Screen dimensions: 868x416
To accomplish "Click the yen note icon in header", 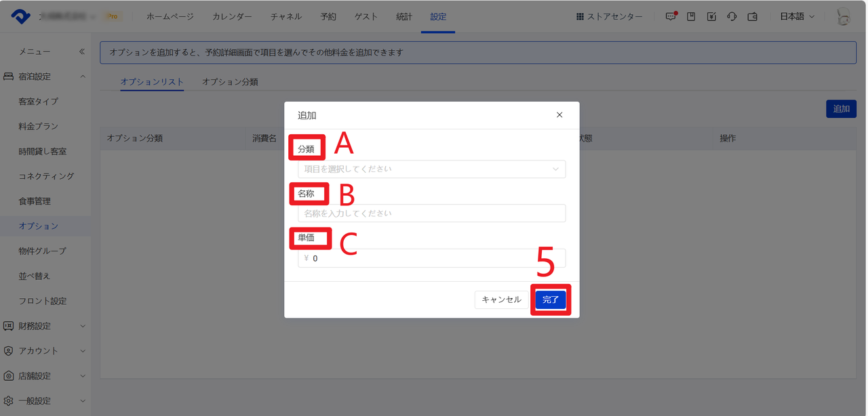I will (x=711, y=17).
